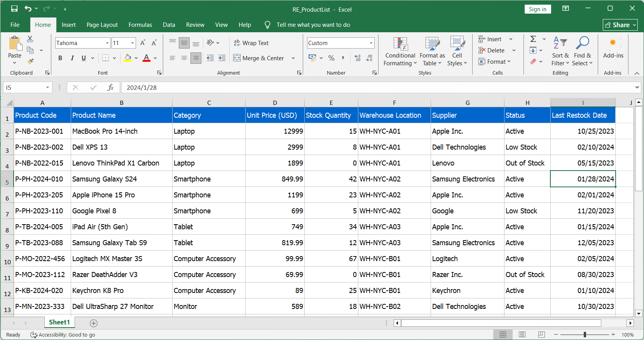The image size is (644, 340).
Task: Open Cell Styles gallery
Action: [x=457, y=51]
